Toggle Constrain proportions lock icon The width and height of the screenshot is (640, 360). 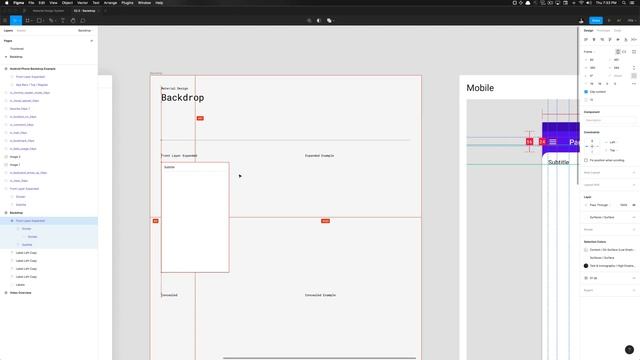click(634, 68)
